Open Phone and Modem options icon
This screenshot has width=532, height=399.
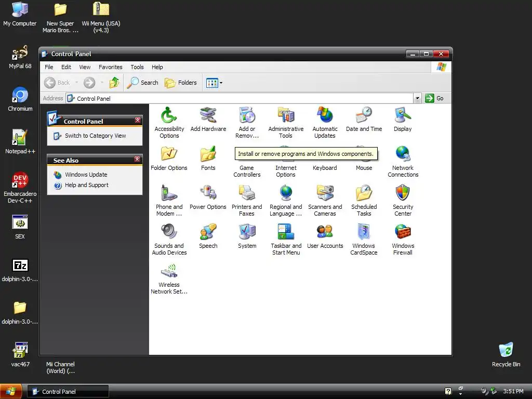pos(169,193)
